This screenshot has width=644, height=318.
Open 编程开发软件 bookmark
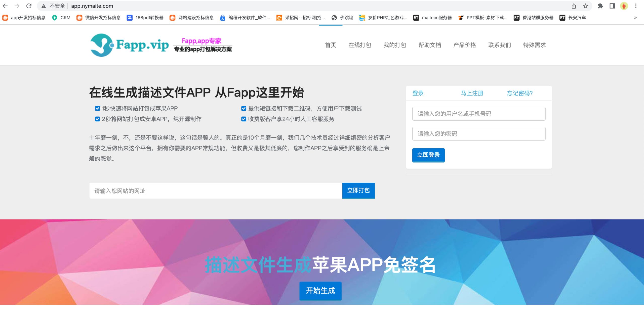click(x=245, y=18)
